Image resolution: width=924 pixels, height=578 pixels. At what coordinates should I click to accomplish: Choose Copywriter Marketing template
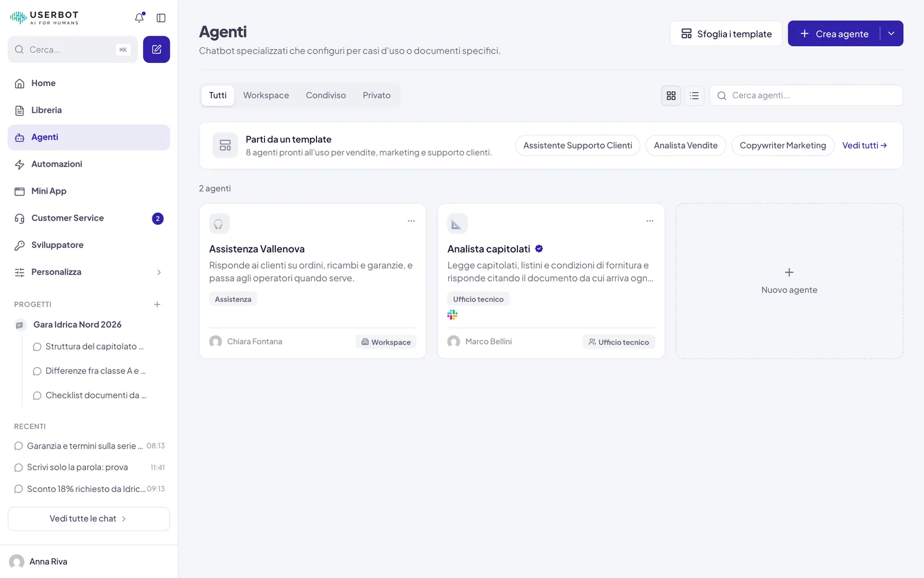pyautogui.click(x=783, y=146)
